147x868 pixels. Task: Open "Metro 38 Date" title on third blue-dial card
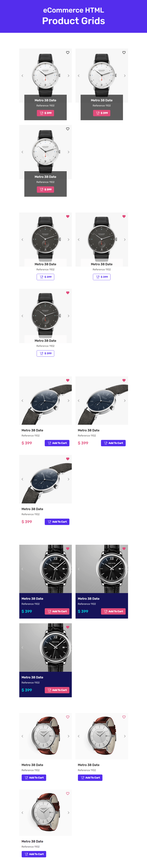tap(32, 509)
